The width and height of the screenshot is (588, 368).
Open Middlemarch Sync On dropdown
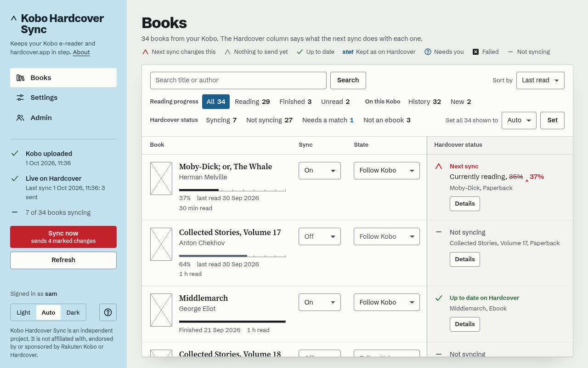(320, 302)
